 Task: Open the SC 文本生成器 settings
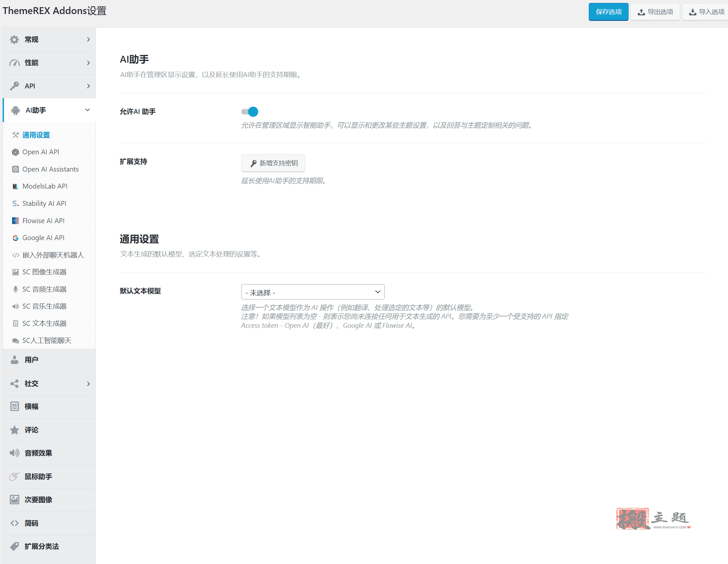[44, 324]
